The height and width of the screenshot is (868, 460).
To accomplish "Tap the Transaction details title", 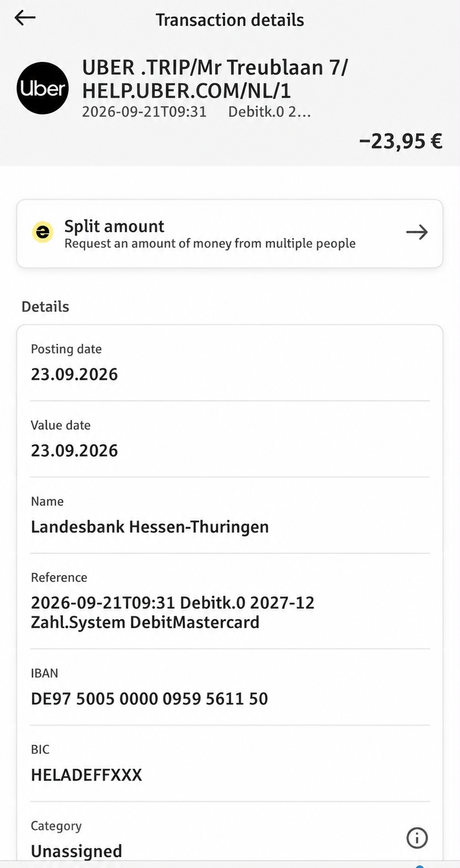I will click(230, 20).
